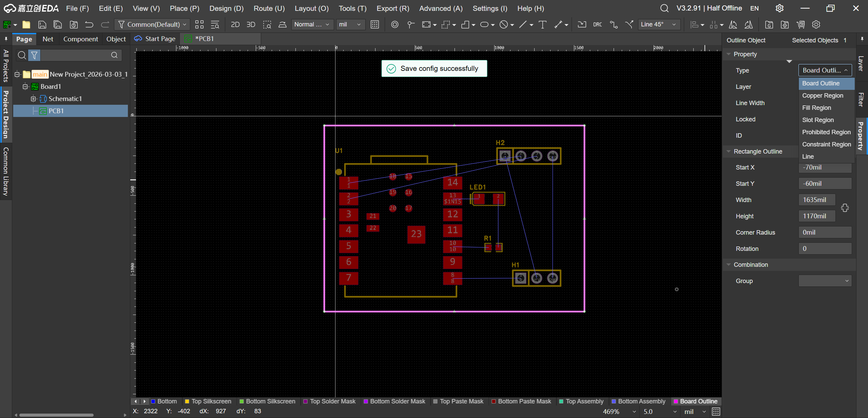Run the DRC check from the toolbar
The width and height of the screenshot is (868, 418).
(597, 24)
